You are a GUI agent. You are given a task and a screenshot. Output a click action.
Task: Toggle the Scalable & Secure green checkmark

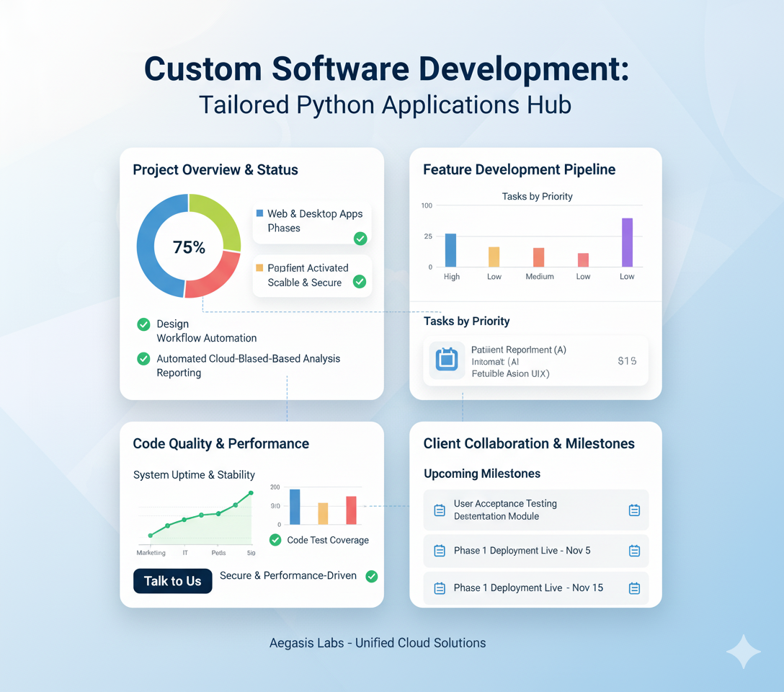coord(360,282)
